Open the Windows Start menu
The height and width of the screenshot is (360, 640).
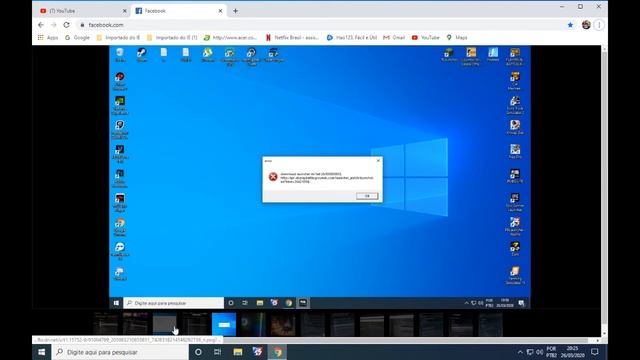tap(42, 352)
